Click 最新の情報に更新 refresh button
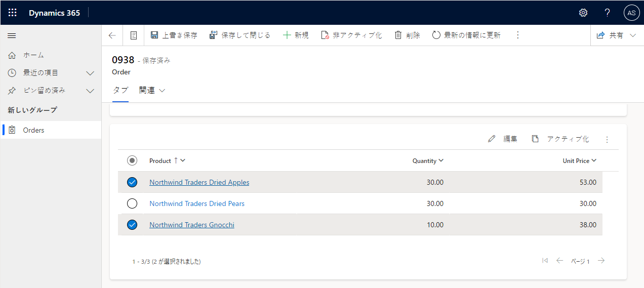This screenshot has height=288, width=644. 466,35
